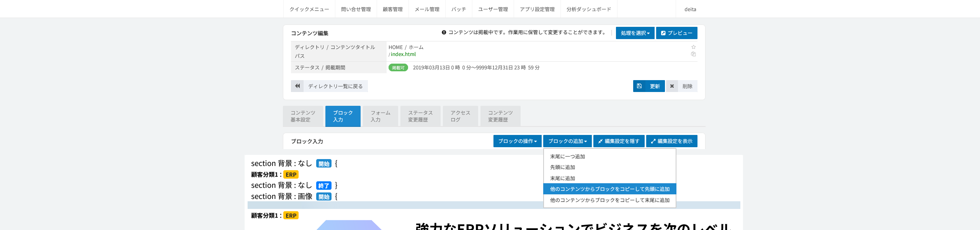The width and height of the screenshot is (980, 230).
Task: Click the コンテンツ編集 heading
Action: (310, 33)
